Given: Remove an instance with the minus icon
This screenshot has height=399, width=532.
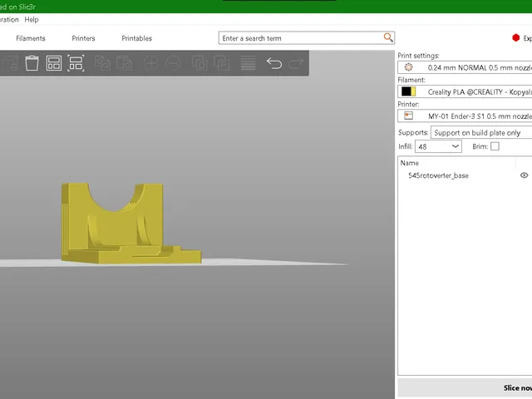Looking at the screenshot, I should pyautogui.click(x=173, y=63).
